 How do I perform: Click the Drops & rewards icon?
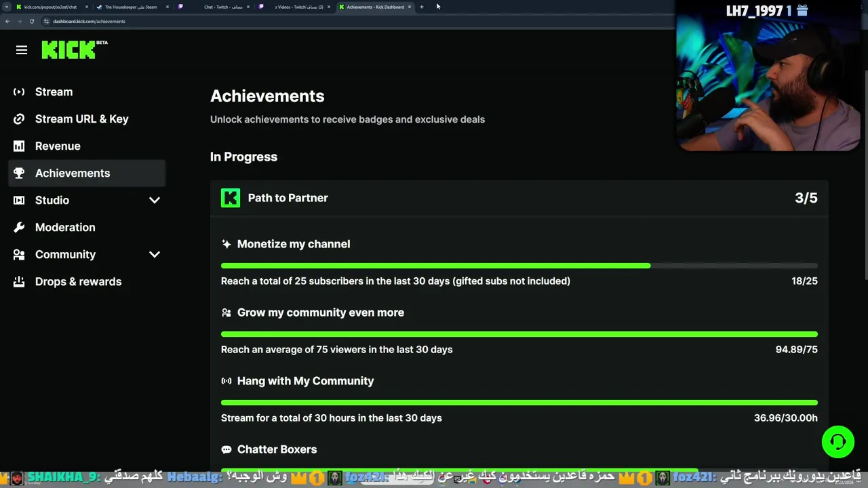19,281
